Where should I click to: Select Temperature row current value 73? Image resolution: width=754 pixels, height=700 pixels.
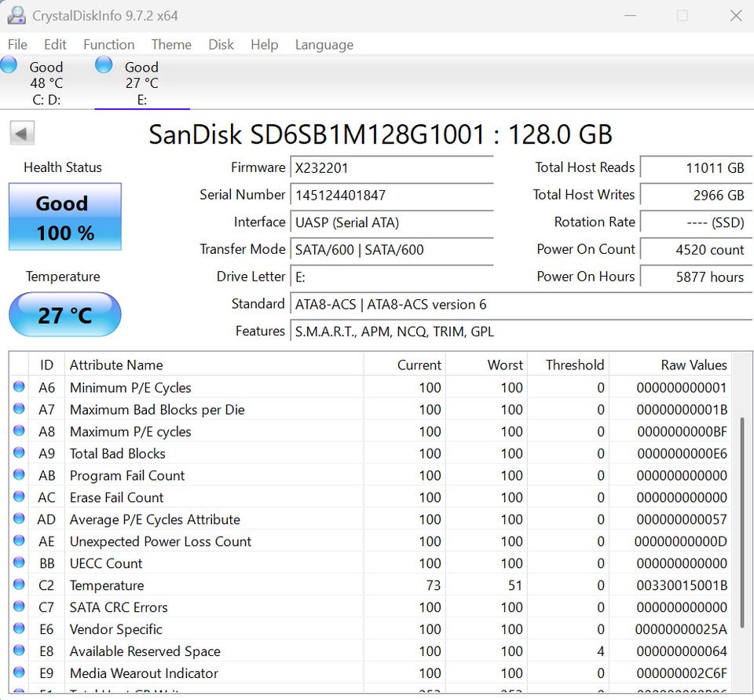tap(434, 585)
